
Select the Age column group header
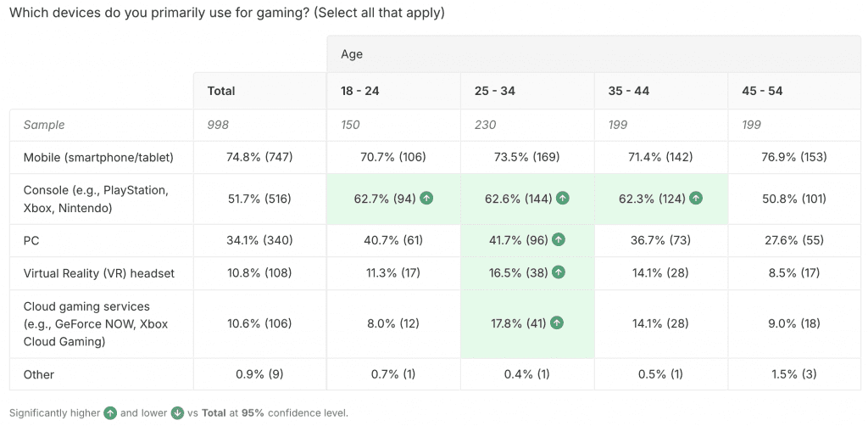[x=352, y=54]
